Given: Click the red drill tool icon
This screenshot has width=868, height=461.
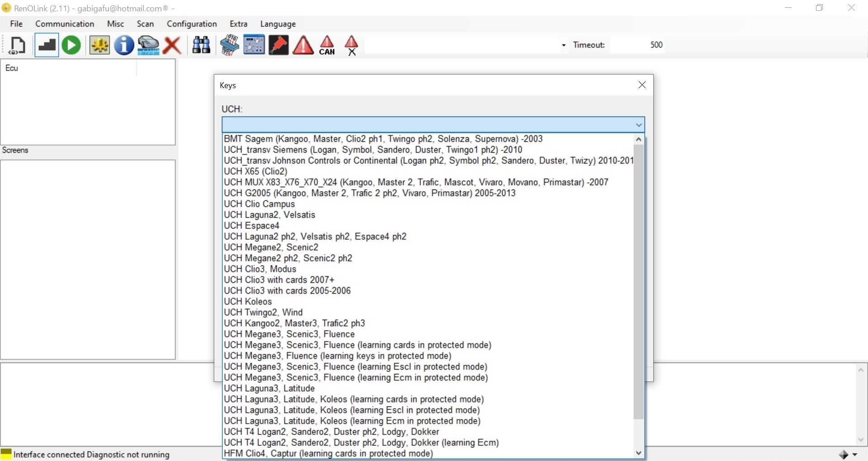Looking at the screenshot, I should pos(278,45).
